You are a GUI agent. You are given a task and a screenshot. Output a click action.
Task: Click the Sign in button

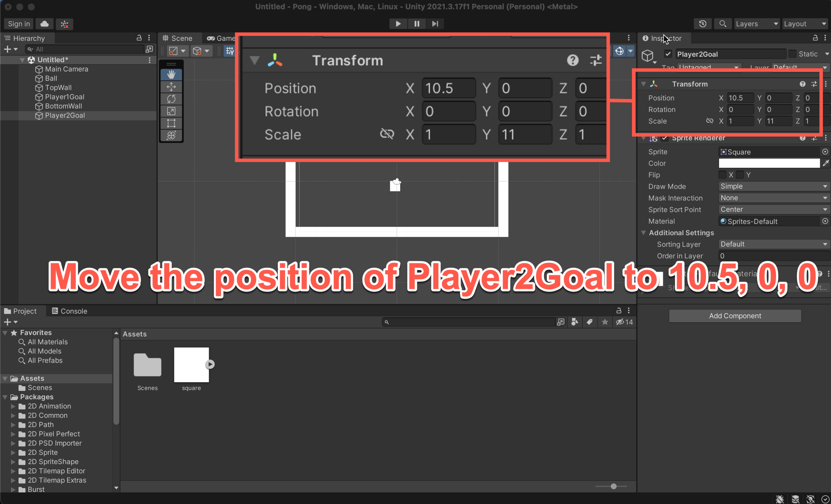pos(19,24)
